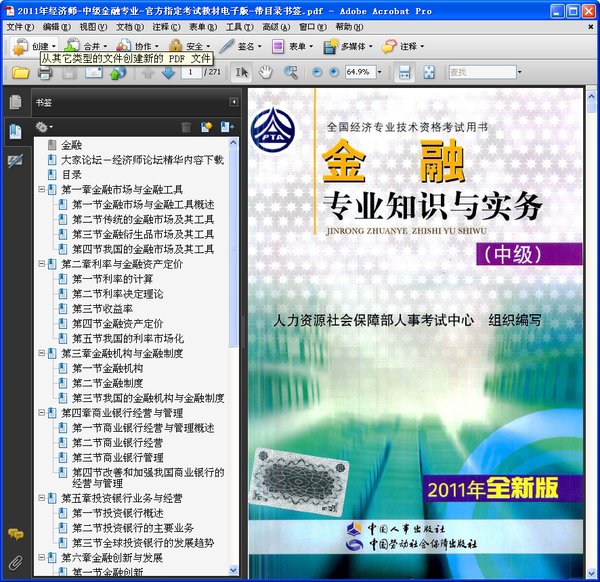Open the Pages thumbnail panel icon
Image resolution: width=600 pixels, height=582 pixels.
click(15, 103)
